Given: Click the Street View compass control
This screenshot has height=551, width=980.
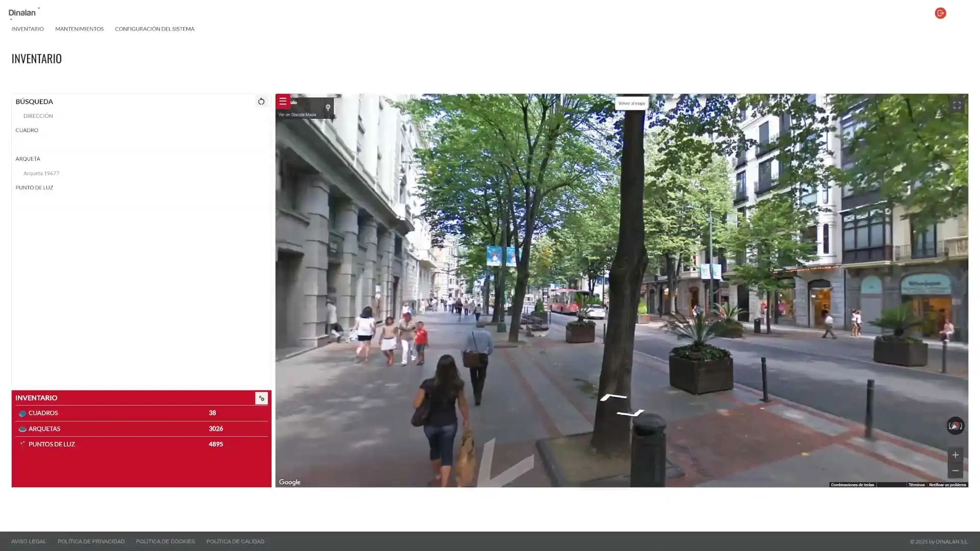Looking at the screenshot, I should 955,425.
